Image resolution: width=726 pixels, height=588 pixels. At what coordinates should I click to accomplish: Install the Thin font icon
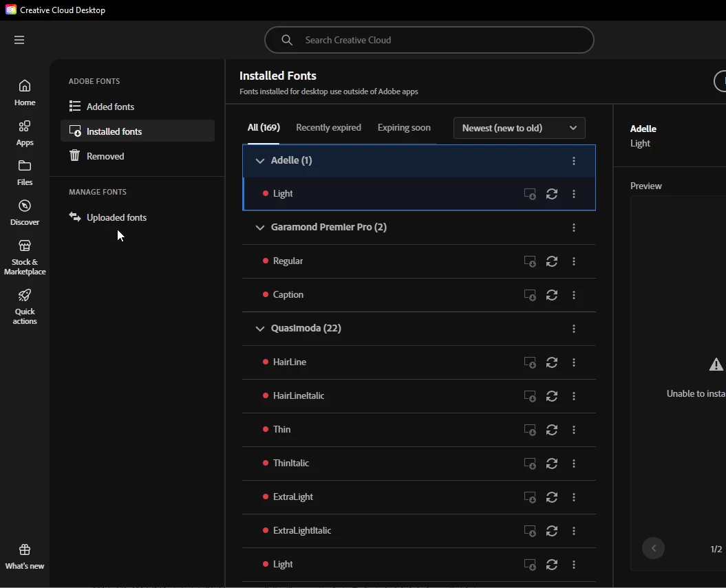coord(530,430)
